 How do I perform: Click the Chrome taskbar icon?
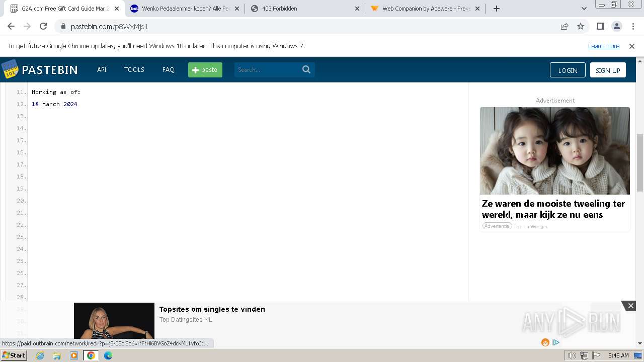91,355
